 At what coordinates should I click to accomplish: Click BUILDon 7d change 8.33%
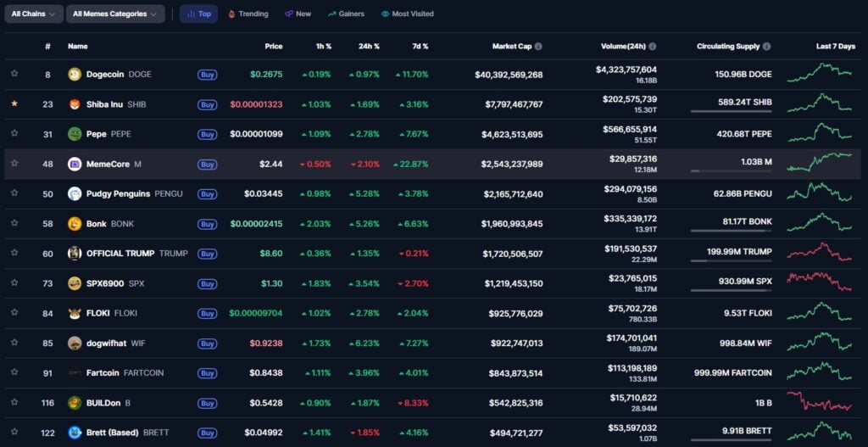pyautogui.click(x=413, y=403)
